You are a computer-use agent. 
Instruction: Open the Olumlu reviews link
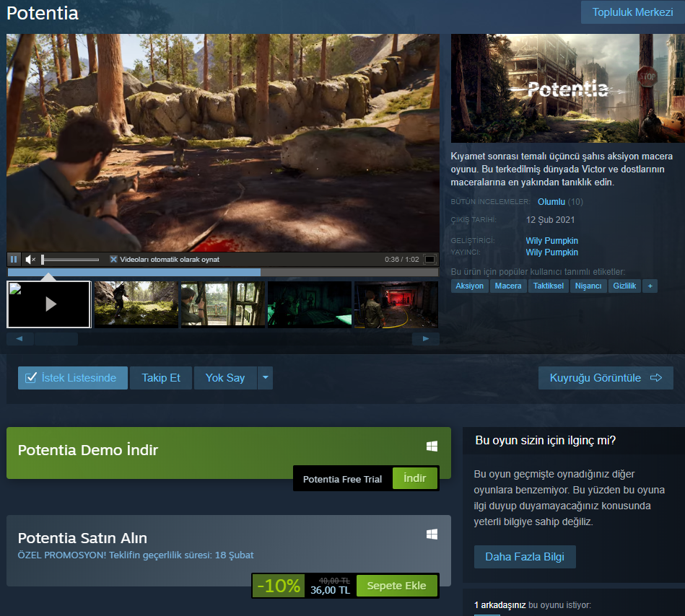(551, 202)
